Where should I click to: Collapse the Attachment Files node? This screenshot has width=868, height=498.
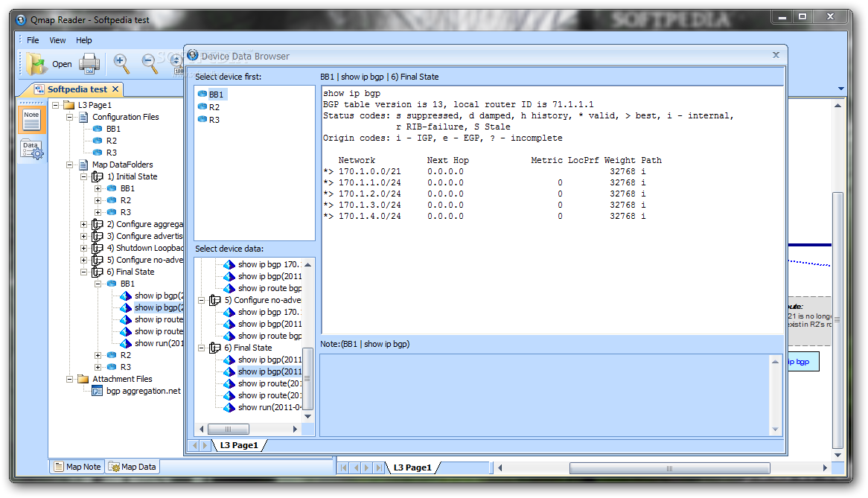(x=70, y=379)
